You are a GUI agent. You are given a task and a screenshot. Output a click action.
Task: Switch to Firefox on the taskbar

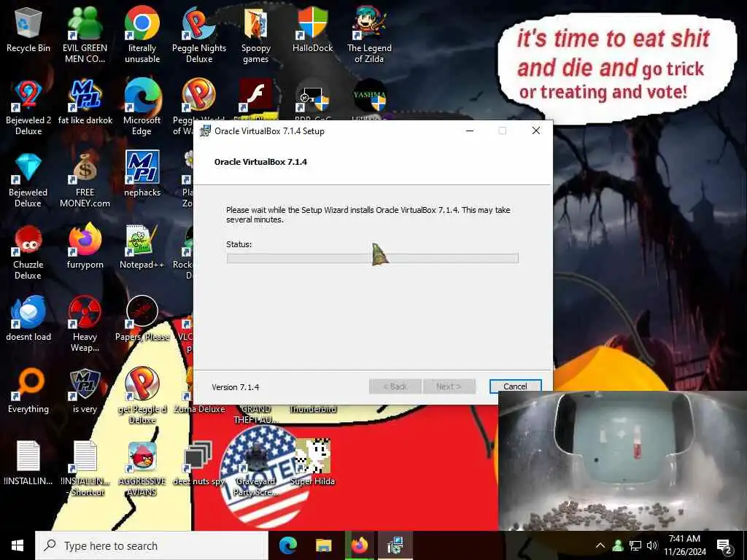[360, 545]
